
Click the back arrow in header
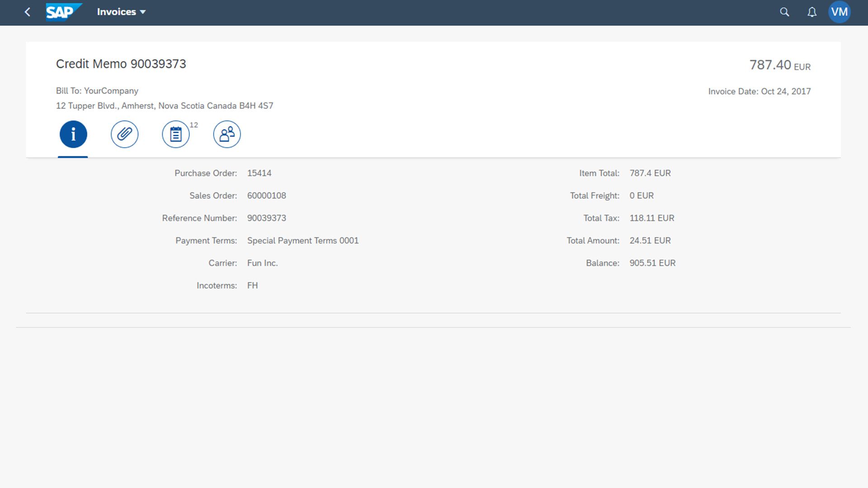click(x=28, y=12)
